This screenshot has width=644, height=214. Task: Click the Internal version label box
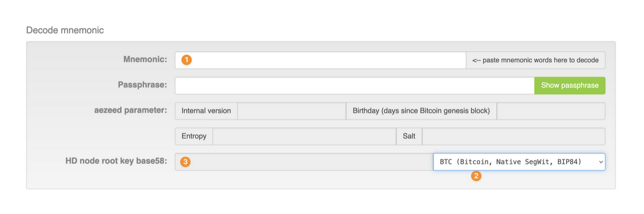[206, 111]
